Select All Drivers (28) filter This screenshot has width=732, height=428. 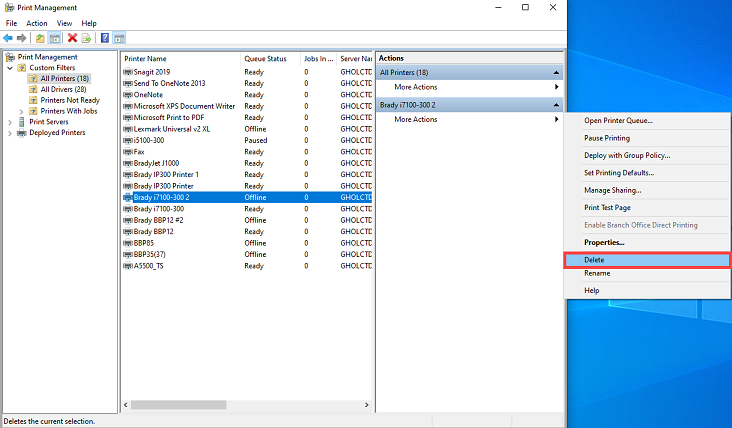63,89
